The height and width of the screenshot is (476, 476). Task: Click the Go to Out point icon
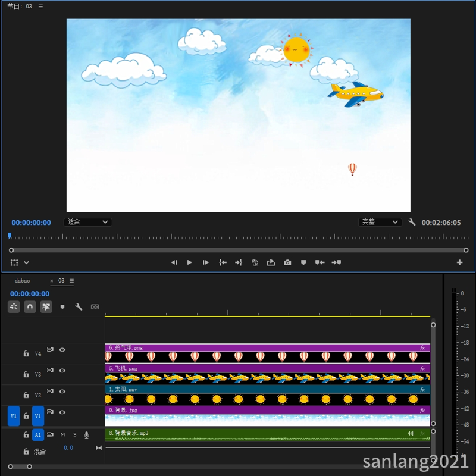pos(239,262)
